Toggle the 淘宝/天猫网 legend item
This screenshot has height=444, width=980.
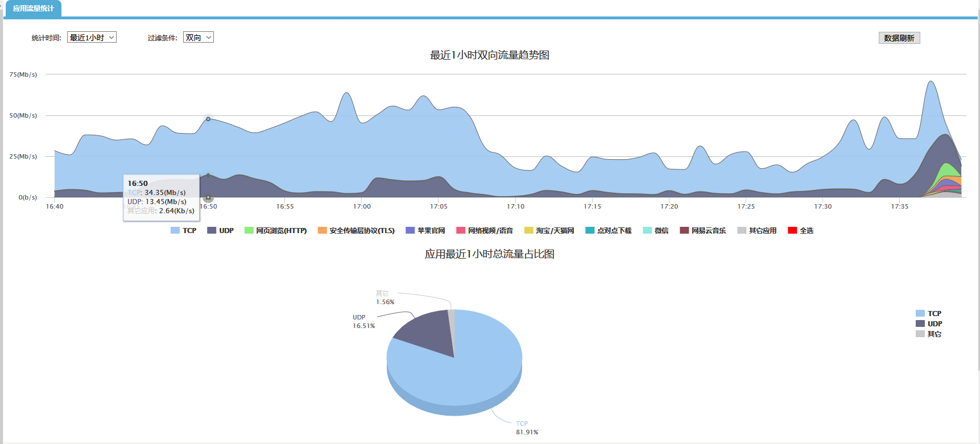tap(549, 230)
